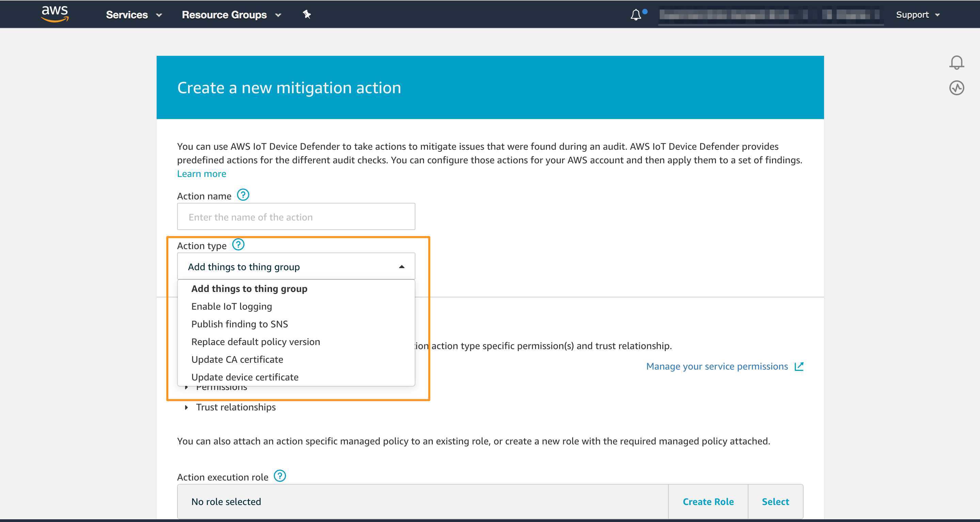The height and width of the screenshot is (522, 980).
Task: Focus the Action name input field
Action: pos(296,216)
